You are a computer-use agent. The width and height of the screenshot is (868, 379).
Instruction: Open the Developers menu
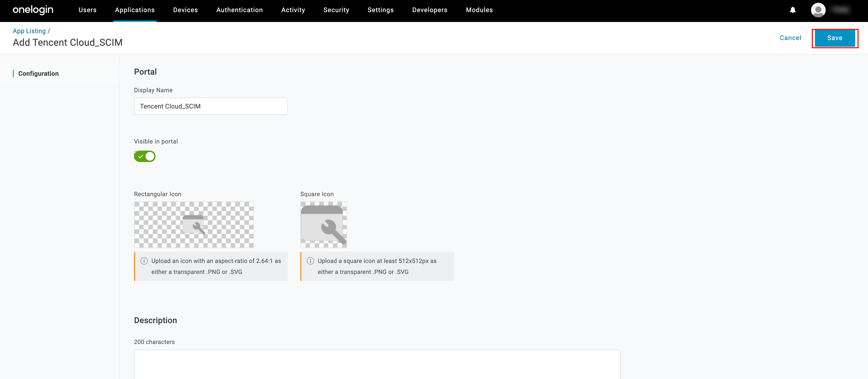[430, 10]
